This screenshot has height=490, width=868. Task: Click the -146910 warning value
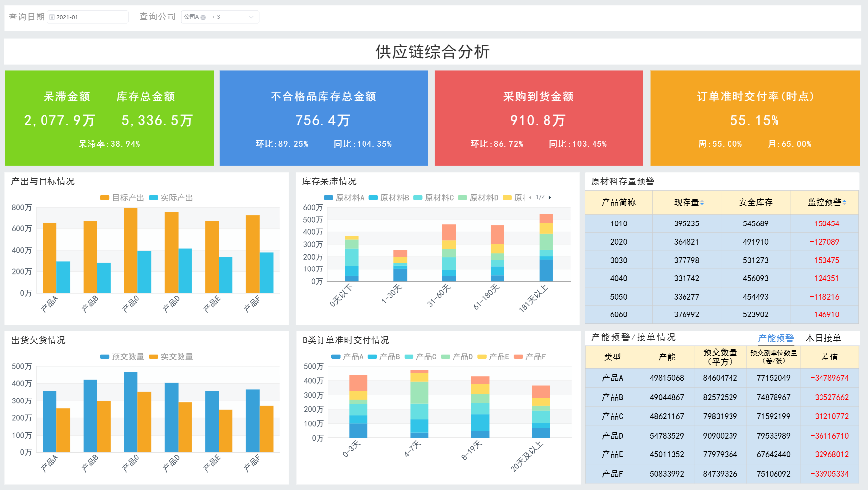tap(824, 314)
